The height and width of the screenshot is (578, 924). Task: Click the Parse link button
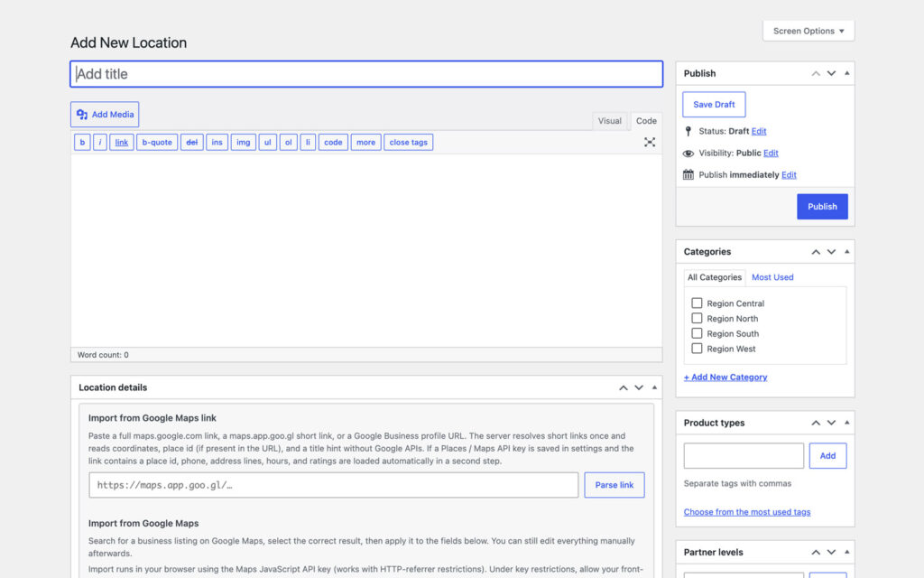click(x=614, y=485)
